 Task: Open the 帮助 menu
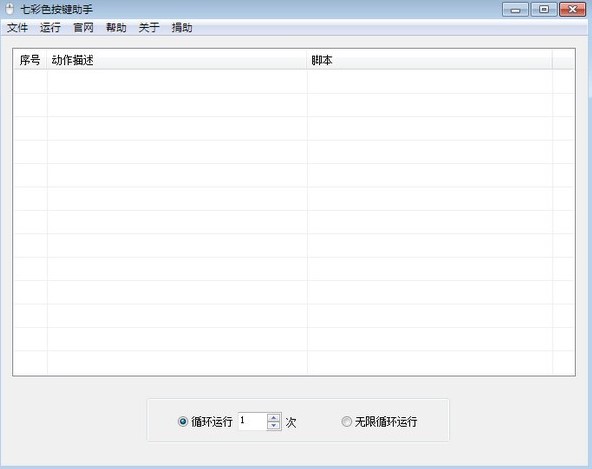click(116, 28)
